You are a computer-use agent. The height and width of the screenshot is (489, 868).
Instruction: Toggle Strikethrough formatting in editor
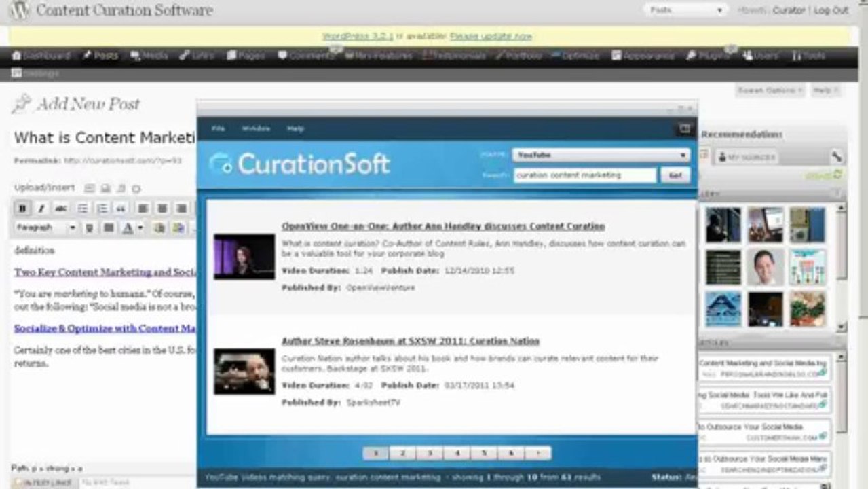(x=61, y=209)
